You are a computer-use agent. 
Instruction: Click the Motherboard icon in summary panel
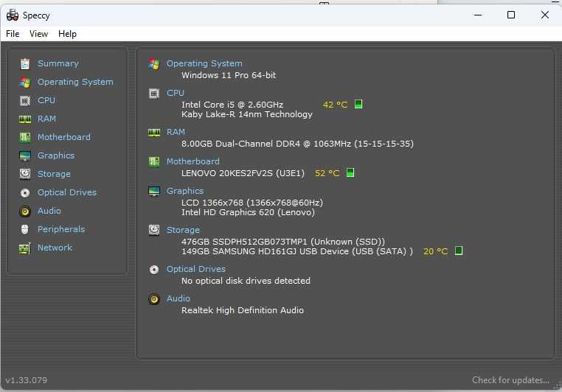coord(154,162)
